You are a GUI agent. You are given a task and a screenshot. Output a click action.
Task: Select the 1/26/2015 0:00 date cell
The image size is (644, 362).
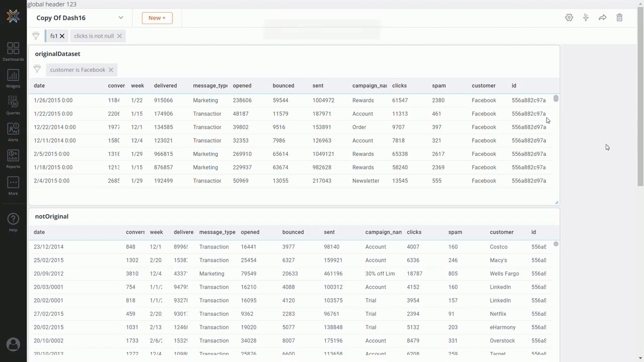pos(53,101)
